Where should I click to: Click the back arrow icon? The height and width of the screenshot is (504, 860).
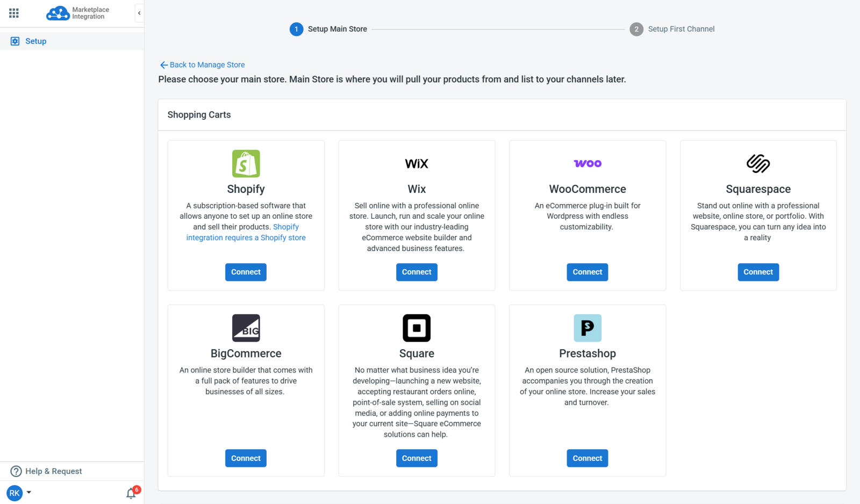(164, 65)
